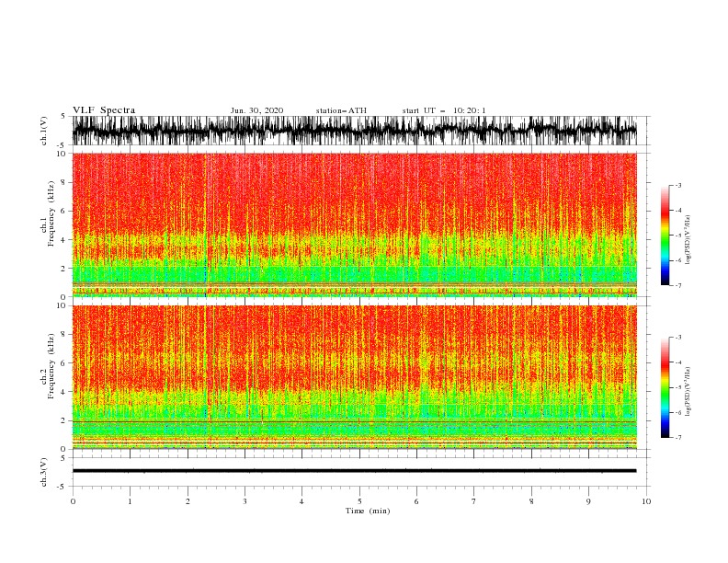Click the "Time (min)" axis label
Image resolution: width=728 pixels, height=563 pixels.
tap(368, 511)
